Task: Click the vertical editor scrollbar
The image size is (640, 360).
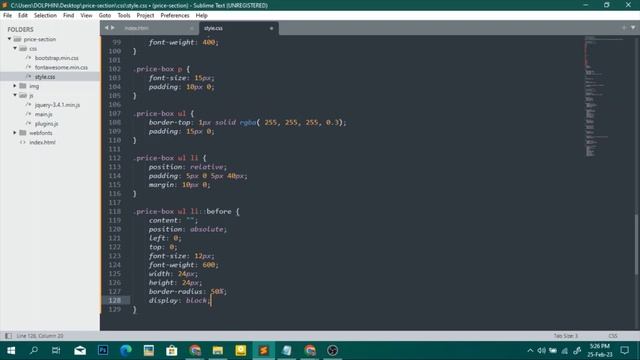Action: click(636, 245)
